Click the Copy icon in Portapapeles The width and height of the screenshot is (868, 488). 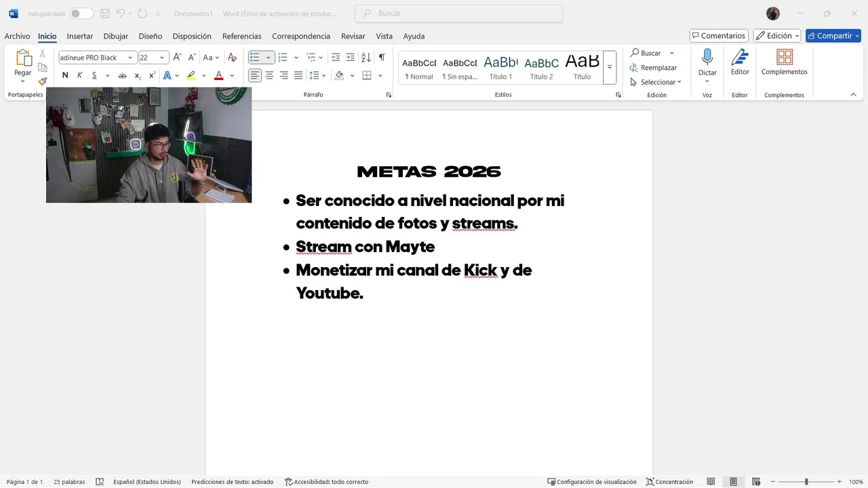tap(43, 67)
